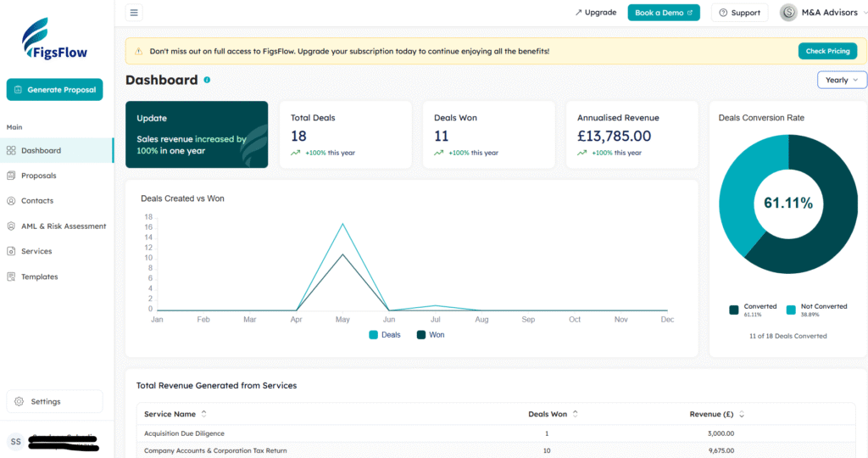Click the Proposals icon in sidebar
Viewport: 868px width, 458px height.
pos(11,176)
